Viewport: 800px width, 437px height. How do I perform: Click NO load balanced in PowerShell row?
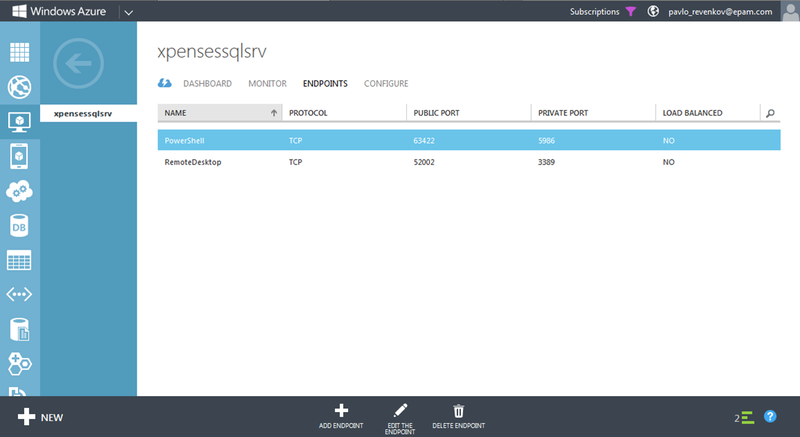pos(668,140)
